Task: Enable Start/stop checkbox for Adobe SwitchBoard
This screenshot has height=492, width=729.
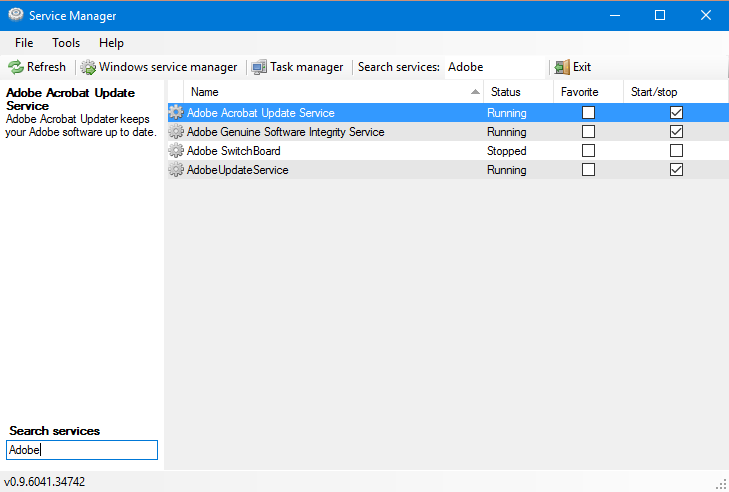Action: point(676,151)
